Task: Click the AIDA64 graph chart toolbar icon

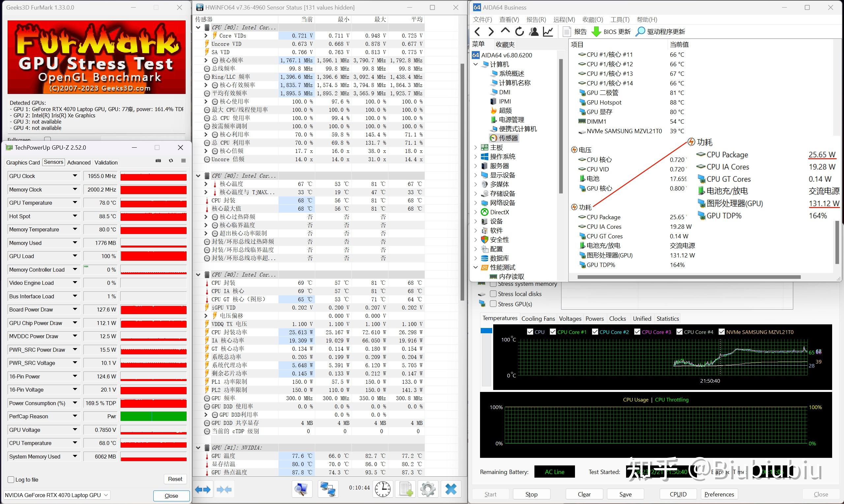Action: coord(548,32)
